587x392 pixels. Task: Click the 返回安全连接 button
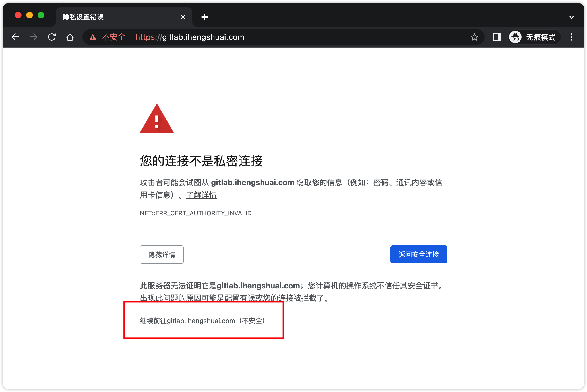(418, 254)
